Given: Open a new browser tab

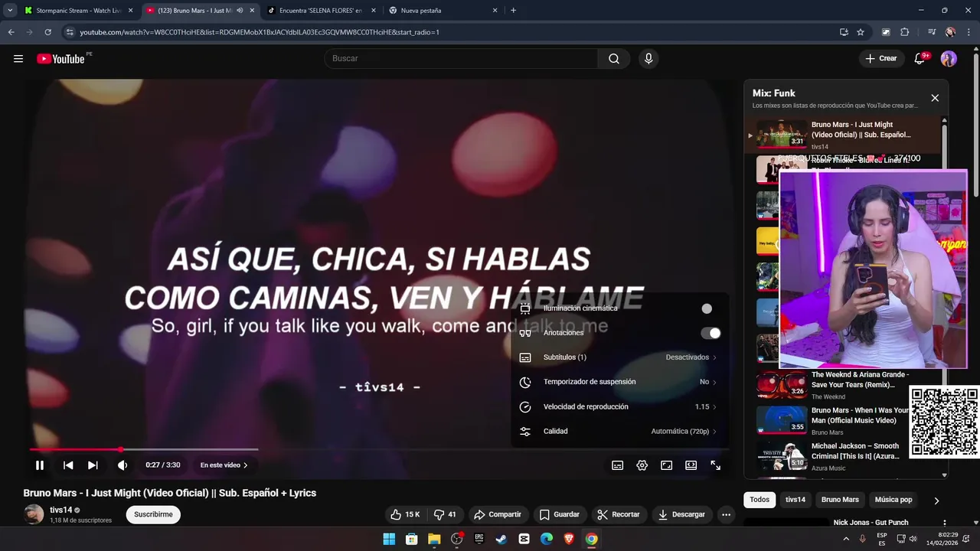Looking at the screenshot, I should pos(513,11).
